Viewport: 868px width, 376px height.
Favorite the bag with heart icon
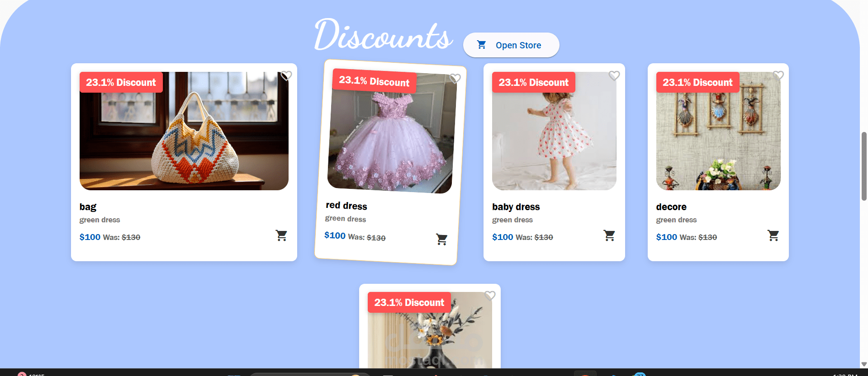[286, 75]
